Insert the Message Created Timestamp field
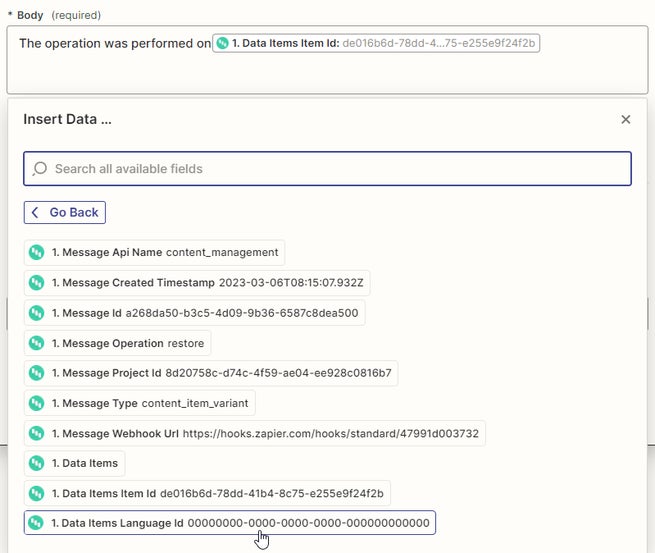Image resolution: width=655 pixels, height=553 pixels. click(197, 283)
